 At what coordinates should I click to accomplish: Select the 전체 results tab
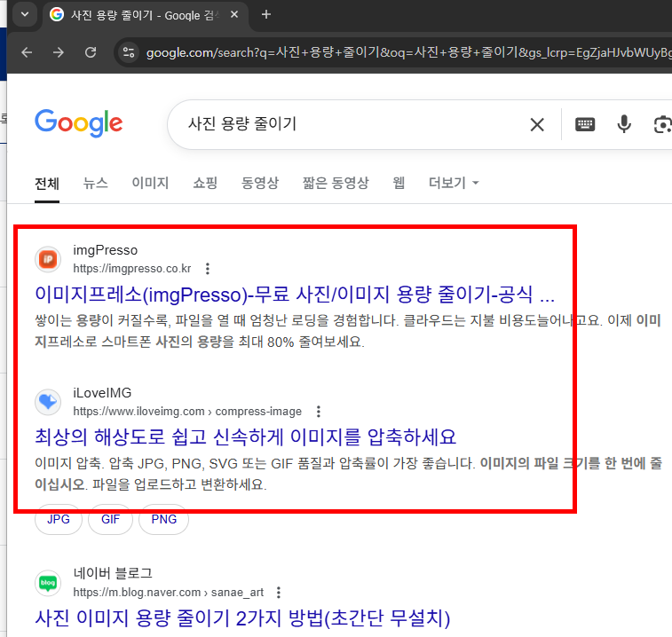pos(47,184)
